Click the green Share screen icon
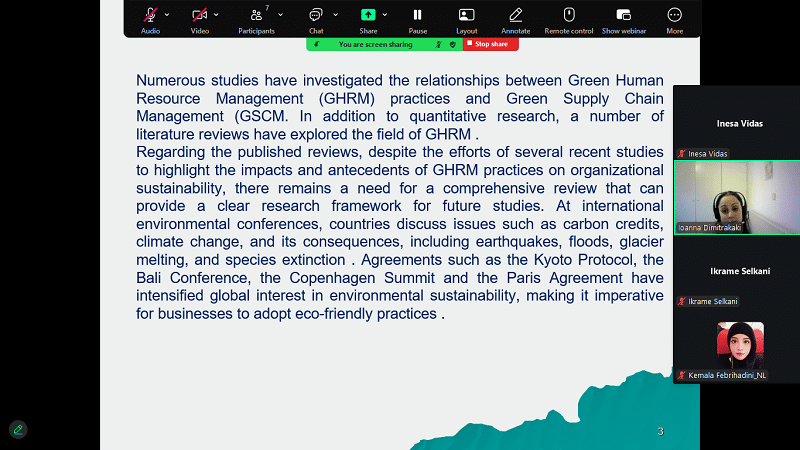 click(368, 16)
